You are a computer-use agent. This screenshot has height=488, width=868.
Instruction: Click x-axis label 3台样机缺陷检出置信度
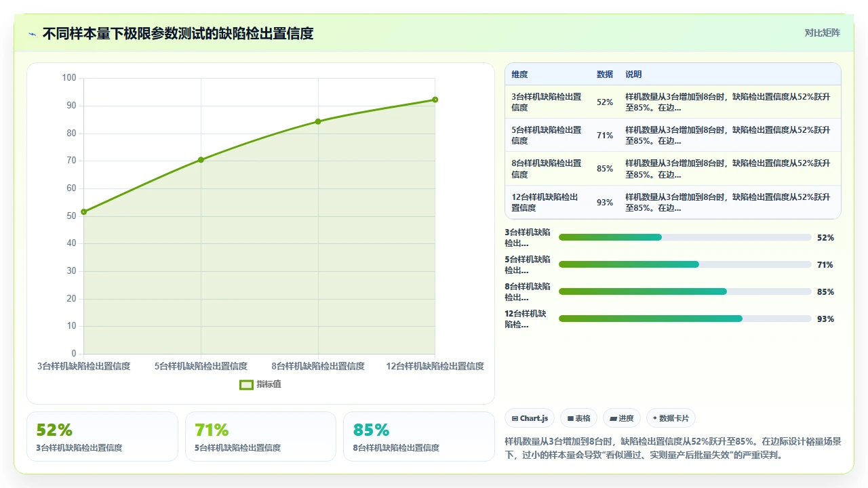pyautogui.click(x=84, y=366)
